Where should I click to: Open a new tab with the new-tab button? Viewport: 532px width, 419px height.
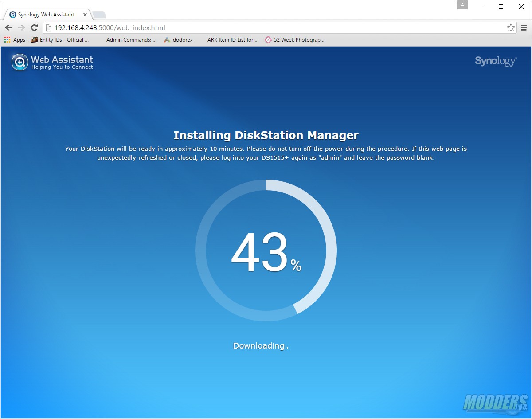click(x=99, y=15)
